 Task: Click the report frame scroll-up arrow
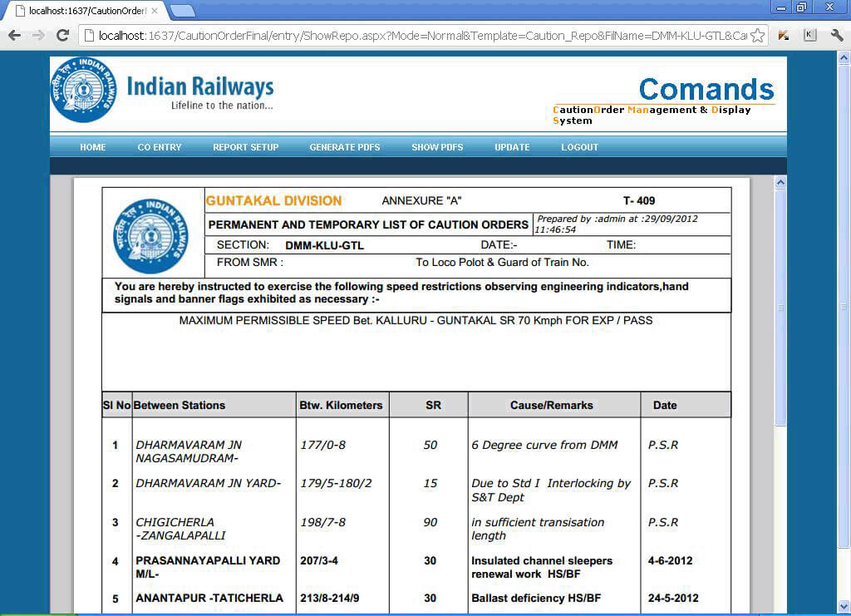click(780, 183)
